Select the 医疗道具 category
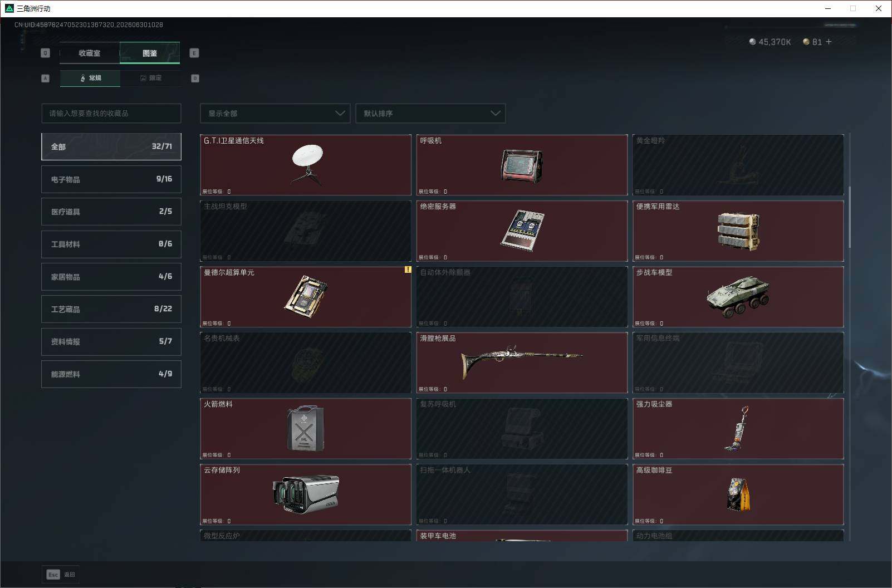Viewport: 892px width, 588px height. pyautogui.click(x=111, y=212)
